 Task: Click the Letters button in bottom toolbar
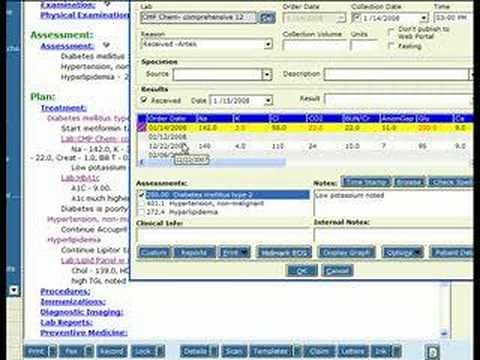[x=353, y=352]
